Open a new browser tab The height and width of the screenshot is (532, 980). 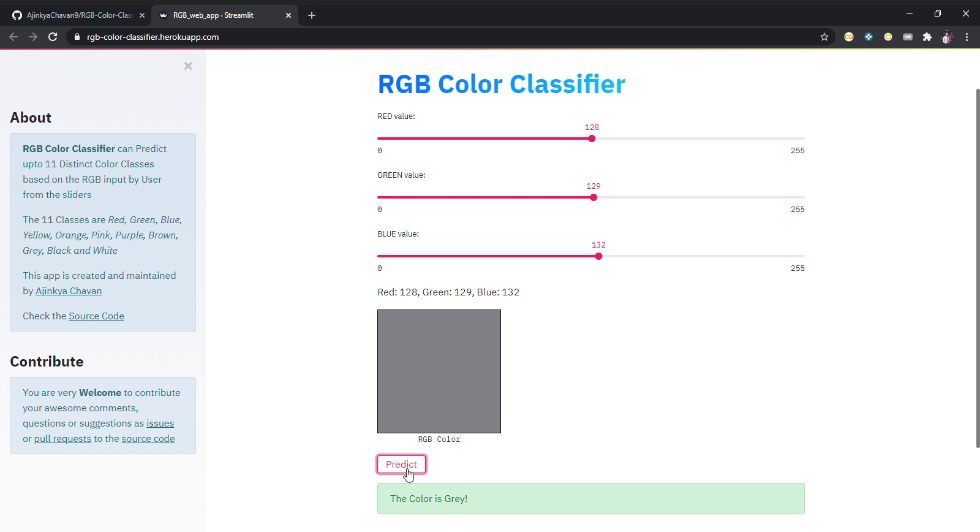312,15
